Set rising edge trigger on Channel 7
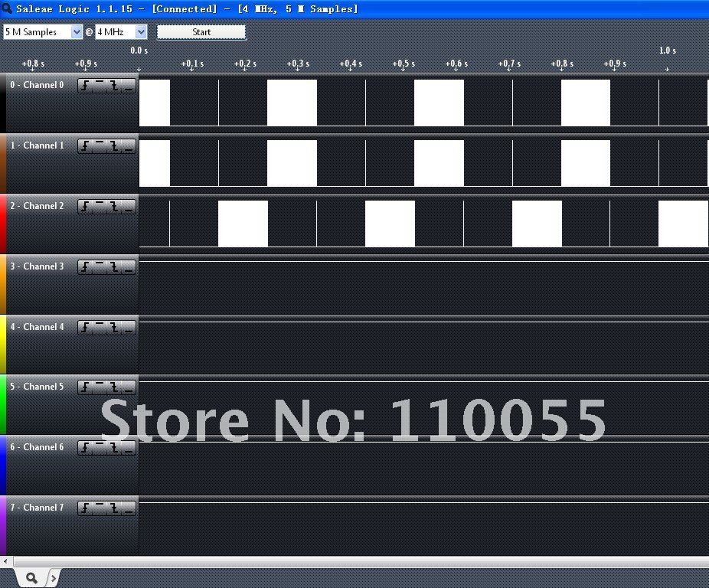The image size is (709, 588). [85, 508]
